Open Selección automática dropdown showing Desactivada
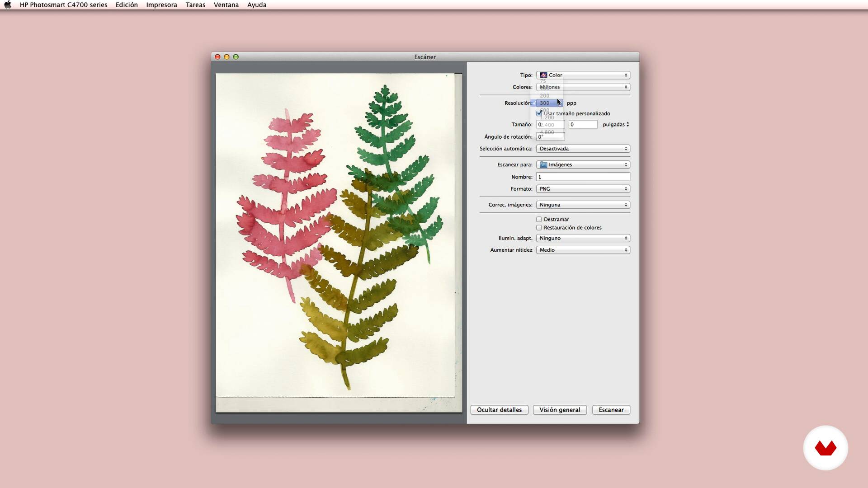Screen dimensions: 868x488 pos(583,149)
